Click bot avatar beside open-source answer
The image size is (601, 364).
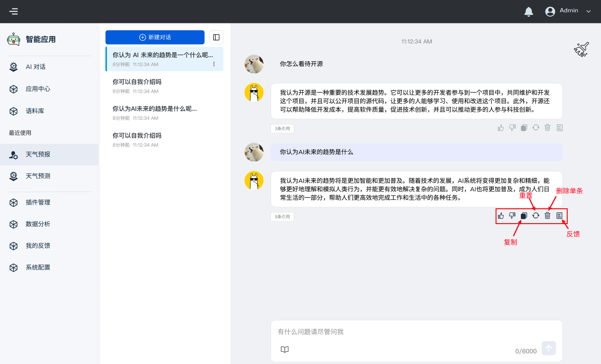(x=254, y=93)
